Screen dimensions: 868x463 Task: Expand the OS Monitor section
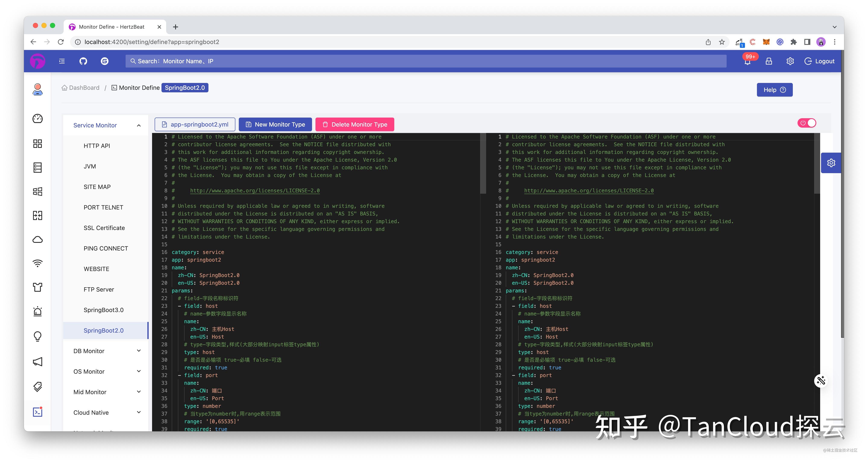click(89, 371)
